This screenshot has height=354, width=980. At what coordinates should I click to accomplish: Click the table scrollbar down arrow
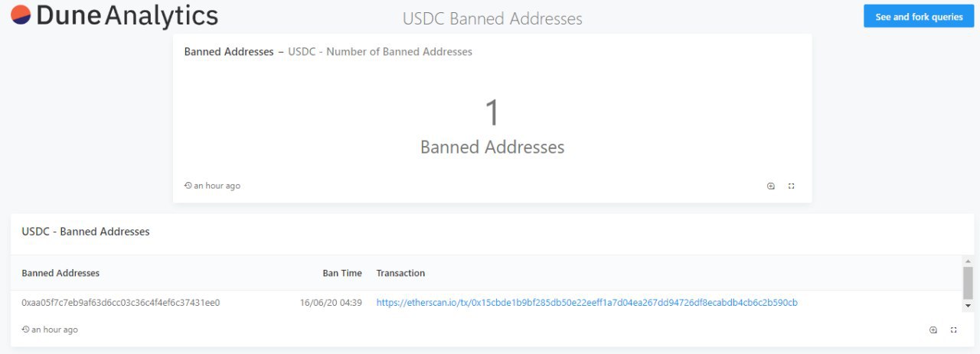pos(968,306)
